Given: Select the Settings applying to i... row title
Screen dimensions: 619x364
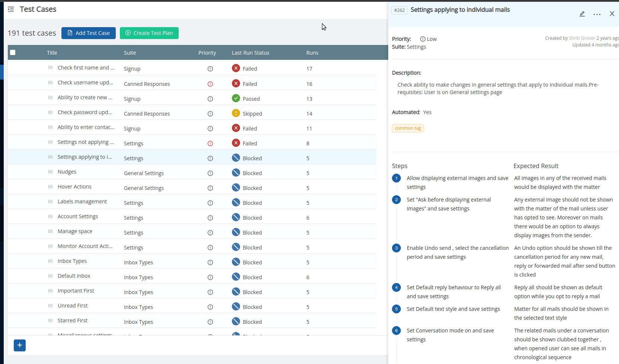Looking at the screenshot, I should (x=85, y=157).
